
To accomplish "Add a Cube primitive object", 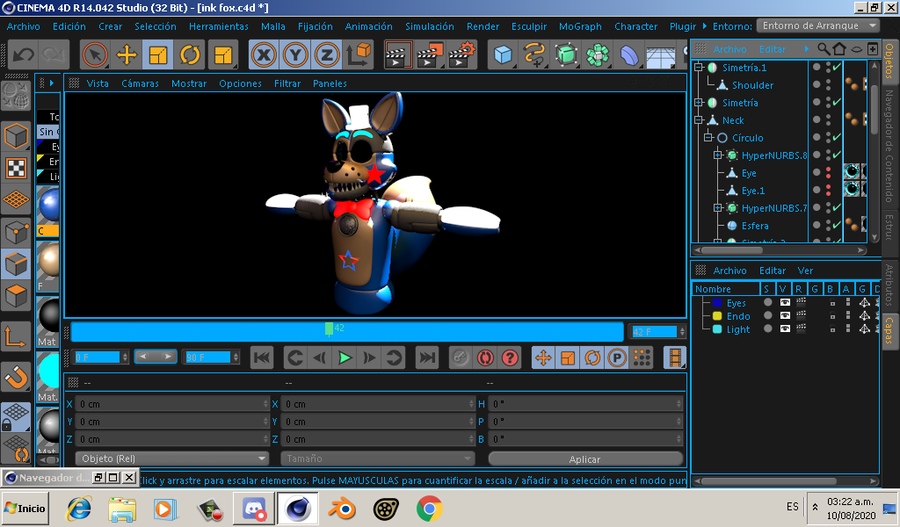I will point(503,55).
